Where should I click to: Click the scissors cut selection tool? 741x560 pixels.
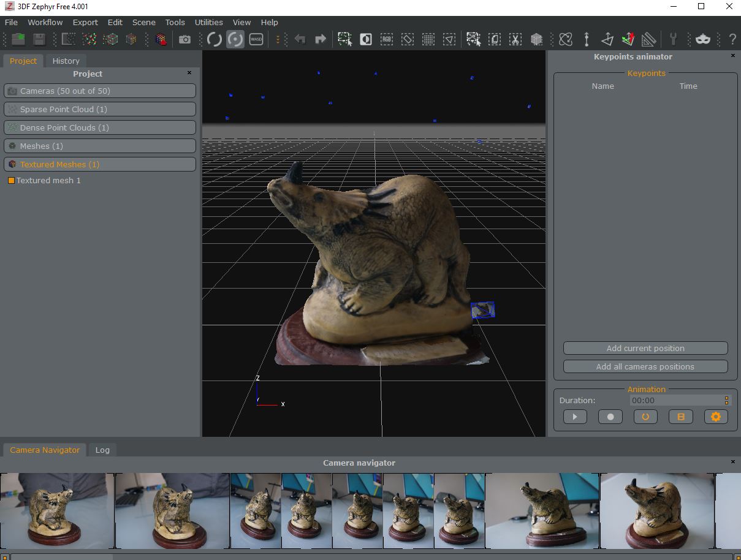pos(515,40)
